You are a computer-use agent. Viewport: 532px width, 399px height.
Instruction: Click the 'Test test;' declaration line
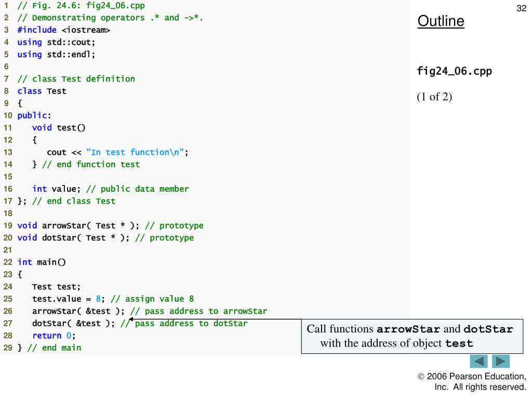pos(56,286)
